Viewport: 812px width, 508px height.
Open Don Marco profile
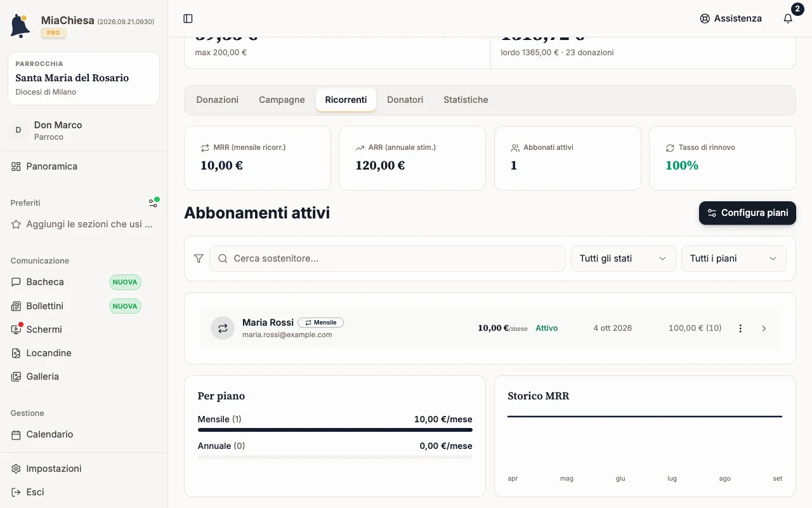pos(84,130)
